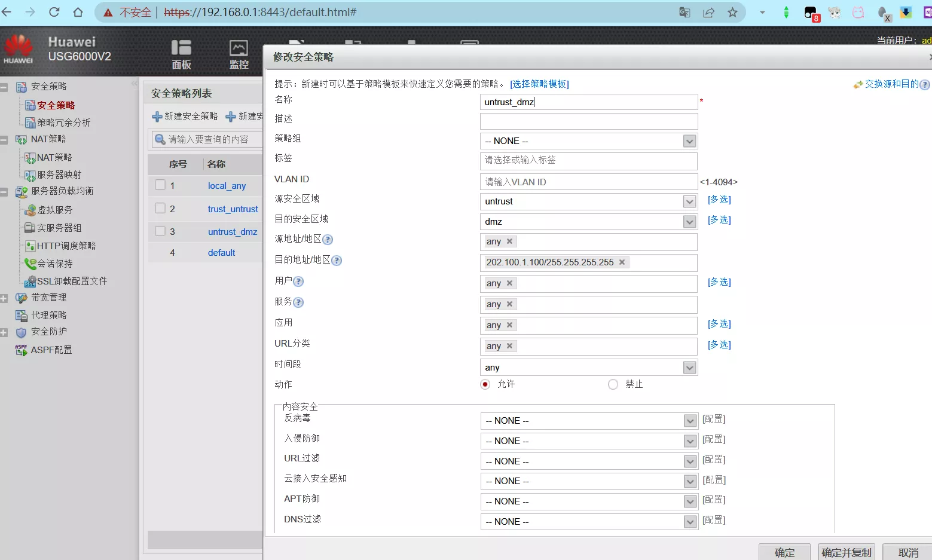
Task: Expand the 时间段 dropdown
Action: 690,368
